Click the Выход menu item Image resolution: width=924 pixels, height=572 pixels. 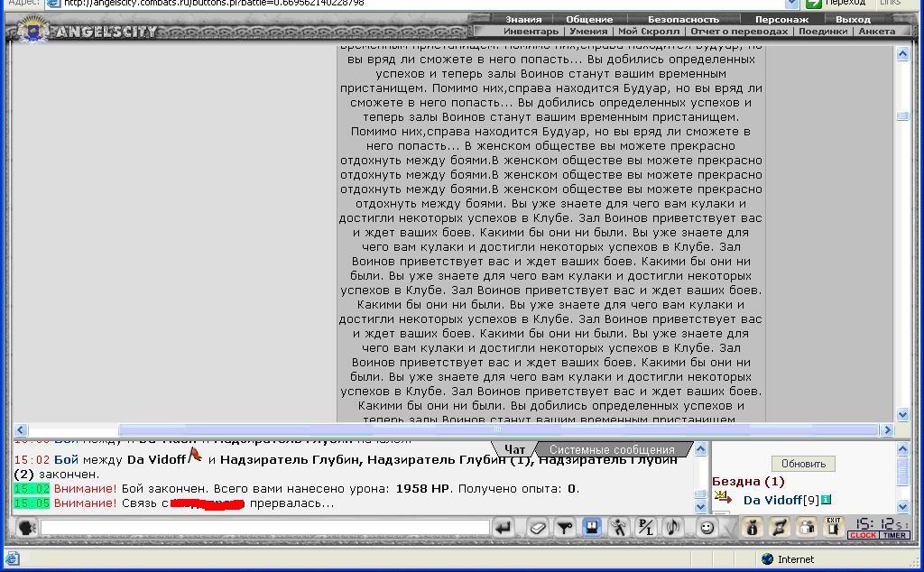853,20
